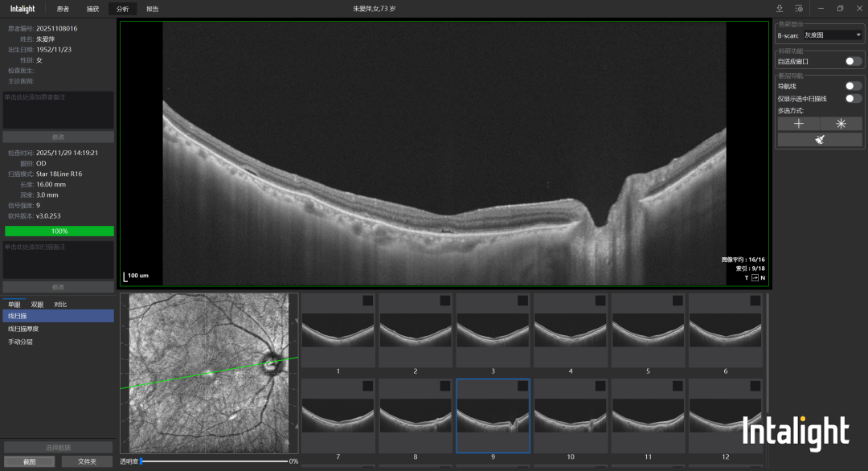
Task: Select the cross (+) multi-select mode
Action: point(799,124)
